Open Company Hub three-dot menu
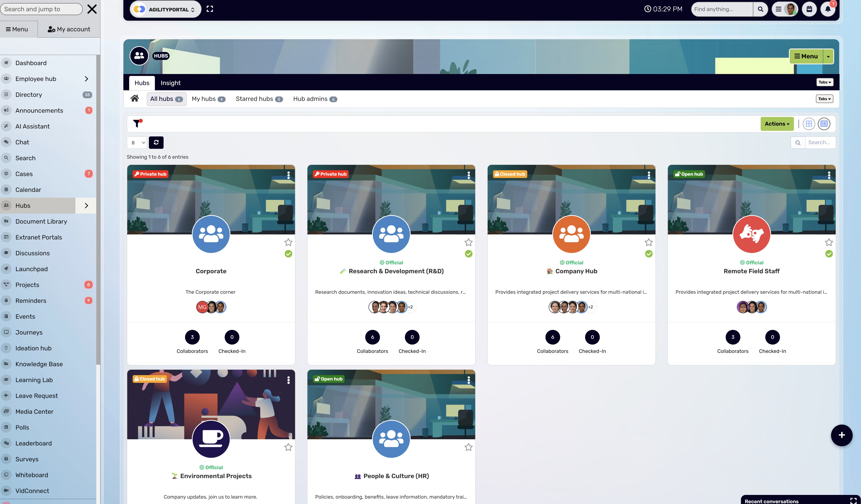Image resolution: width=861 pixels, height=504 pixels. point(649,175)
